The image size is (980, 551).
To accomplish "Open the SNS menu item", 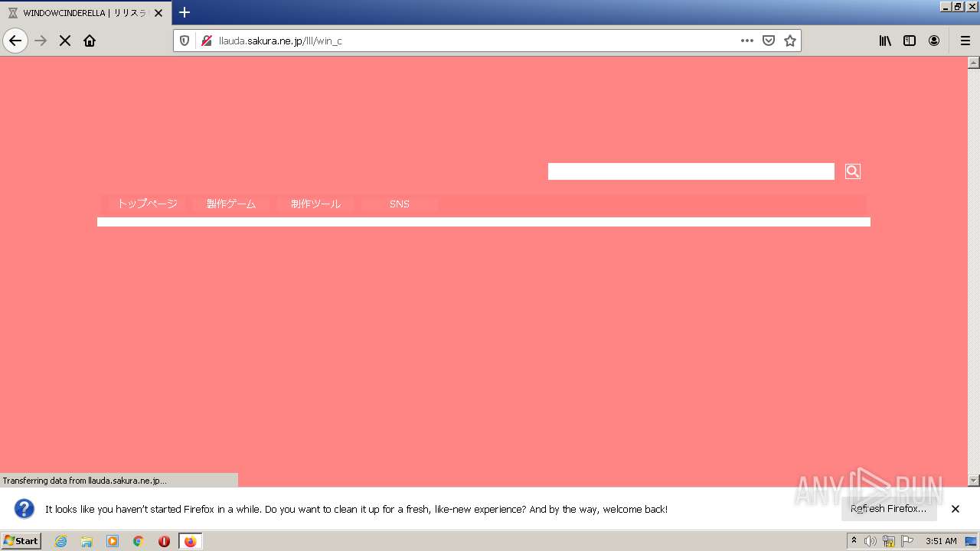I will [400, 204].
